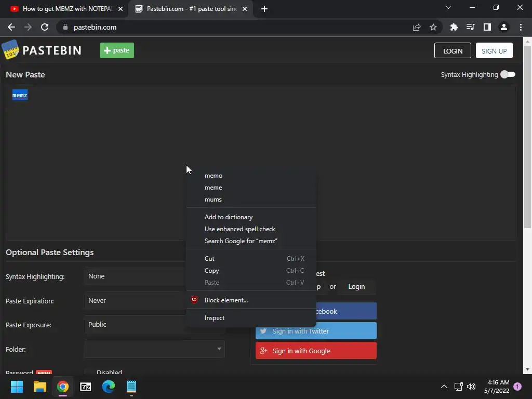The image size is (532, 399).
Task: Open the Syntax Highlighting None dropdown
Action: pyautogui.click(x=135, y=276)
